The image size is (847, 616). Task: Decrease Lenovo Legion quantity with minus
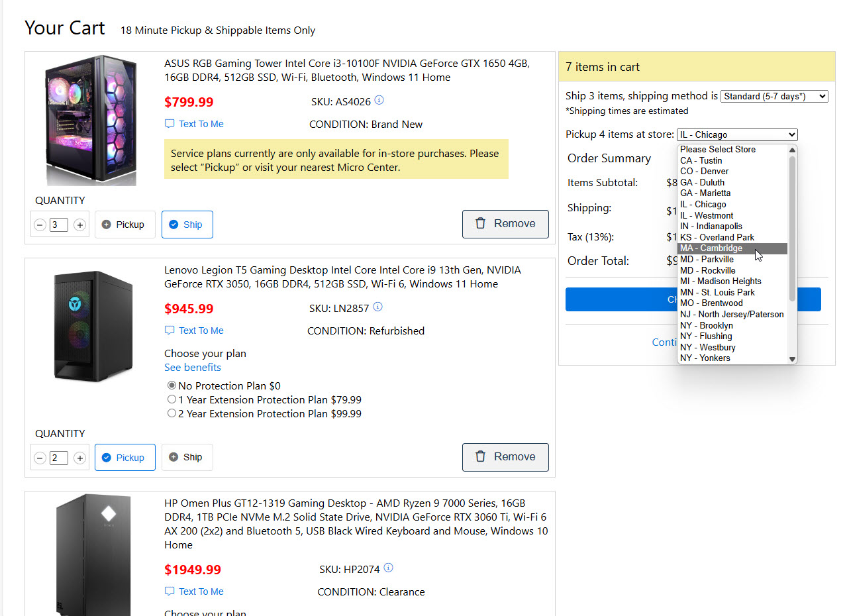pos(40,458)
